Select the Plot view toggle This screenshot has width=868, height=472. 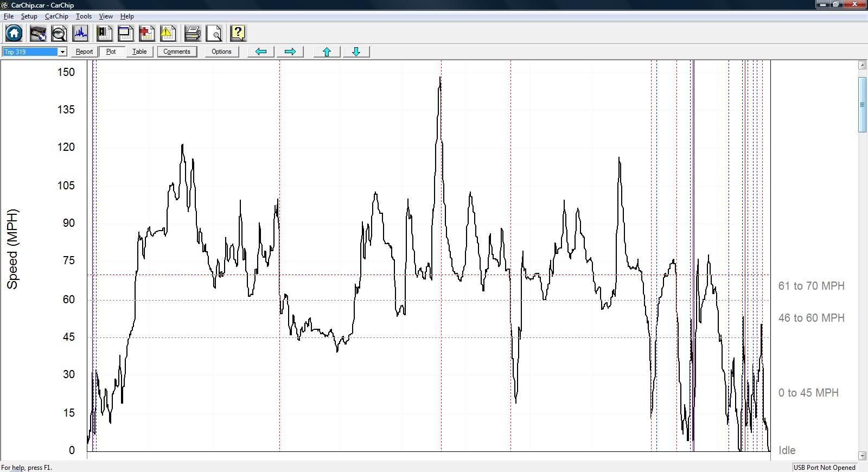pos(111,52)
